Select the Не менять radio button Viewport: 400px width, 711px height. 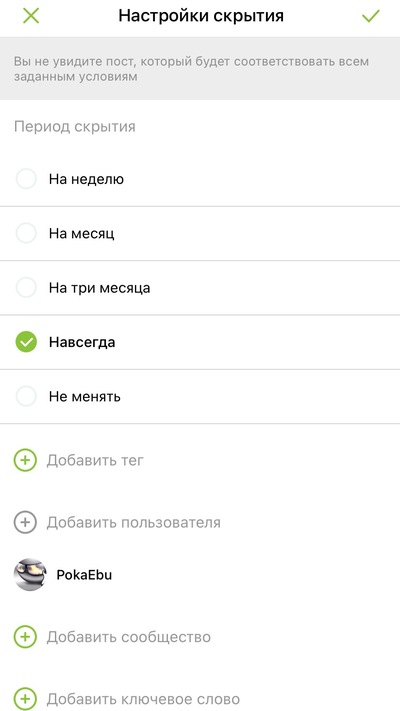[26, 397]
